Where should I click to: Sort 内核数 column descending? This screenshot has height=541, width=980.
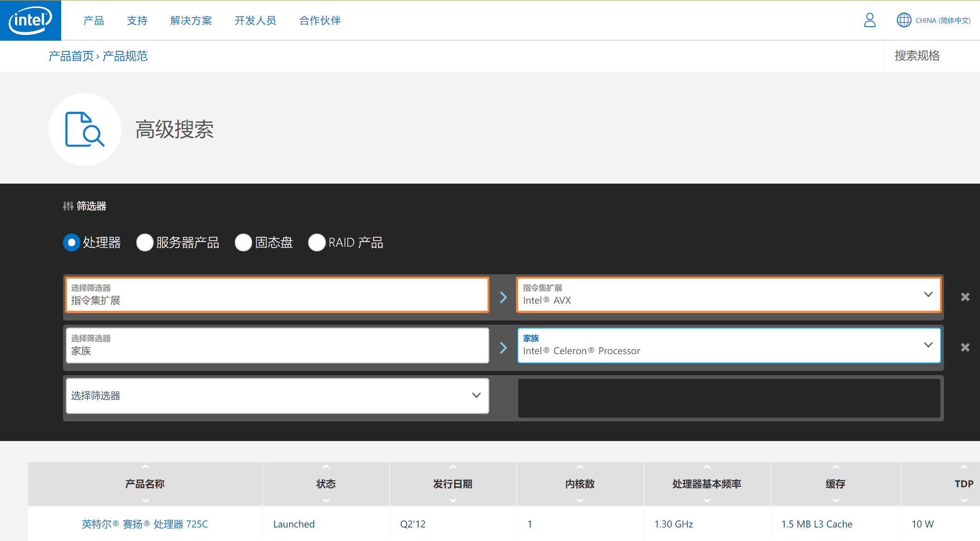tap(580, 500)
